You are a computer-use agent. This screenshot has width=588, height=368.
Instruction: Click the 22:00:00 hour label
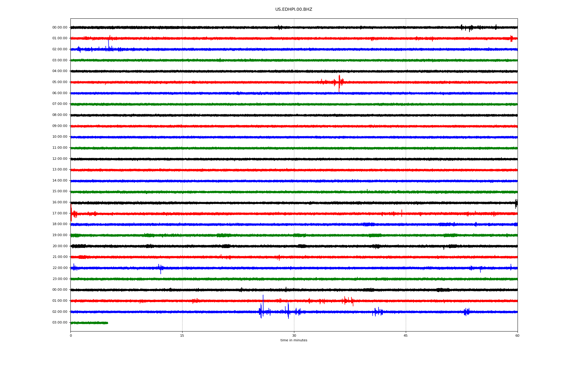point(60,268)
